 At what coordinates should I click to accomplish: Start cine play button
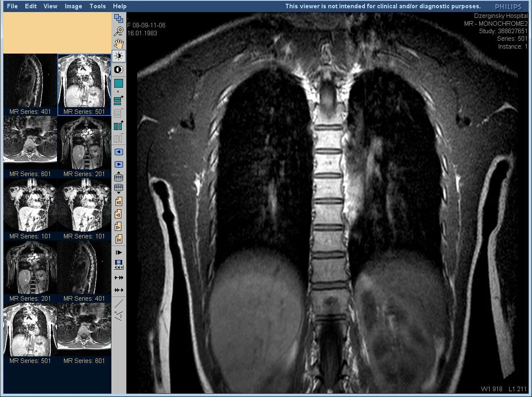click(118, 252)
